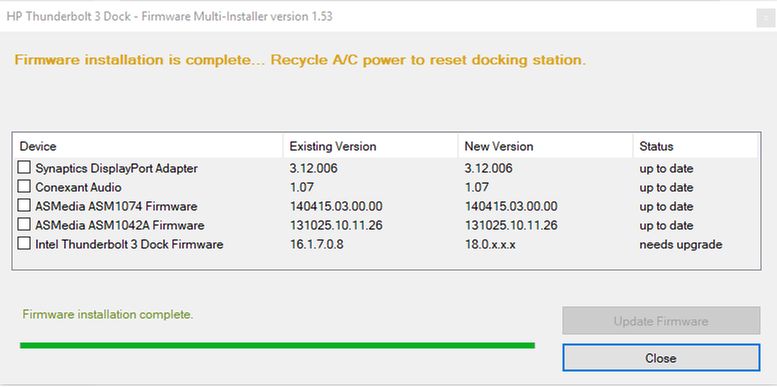This screenshot has width=777, height=387.
Task: Select the Synaptics DisplayPort Adapter row label
Action: pyautogui.click(x=116, y=168)
